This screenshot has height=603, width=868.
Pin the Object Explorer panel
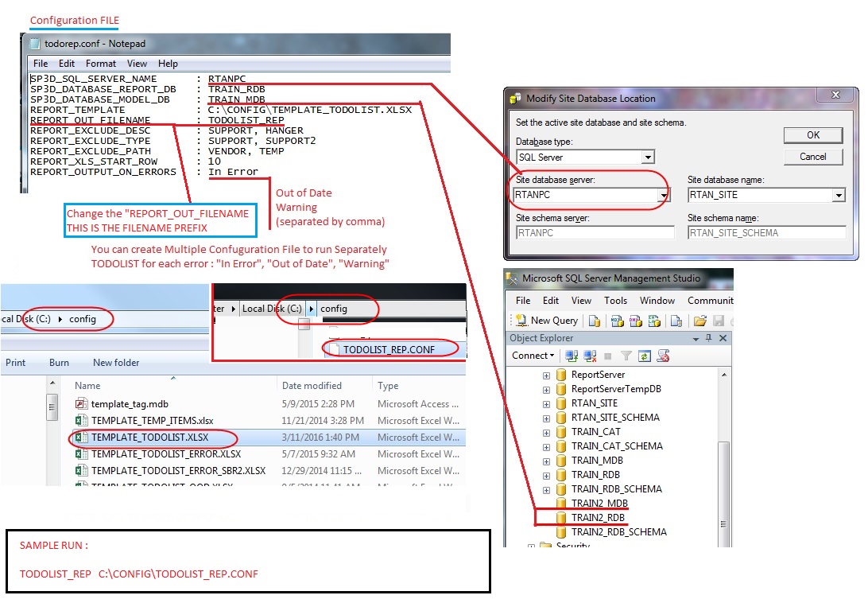(x=708, y=337)
